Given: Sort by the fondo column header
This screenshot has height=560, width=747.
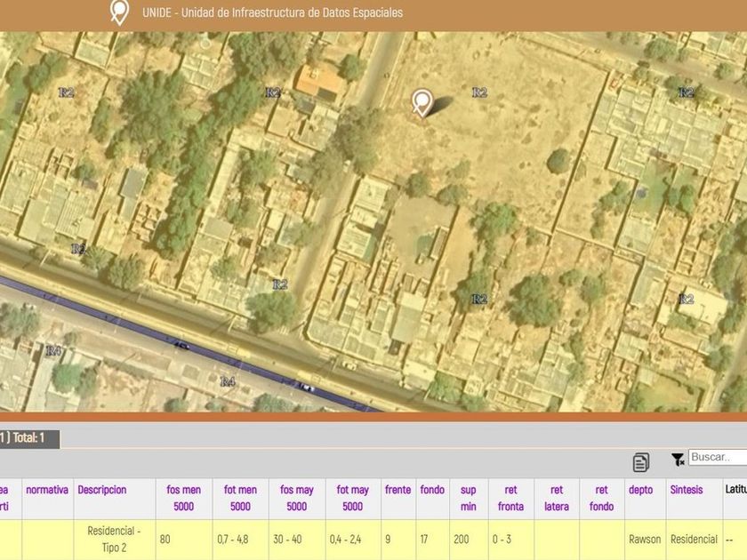Looking at the screenshot, I should click(432, 490).
